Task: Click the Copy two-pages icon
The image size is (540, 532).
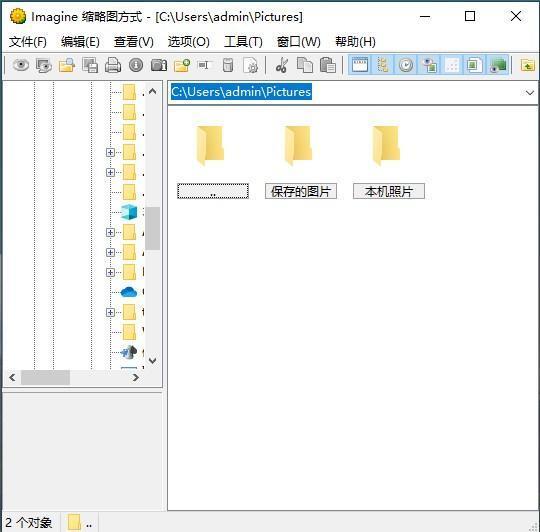Action: click(x=305, y=65)
